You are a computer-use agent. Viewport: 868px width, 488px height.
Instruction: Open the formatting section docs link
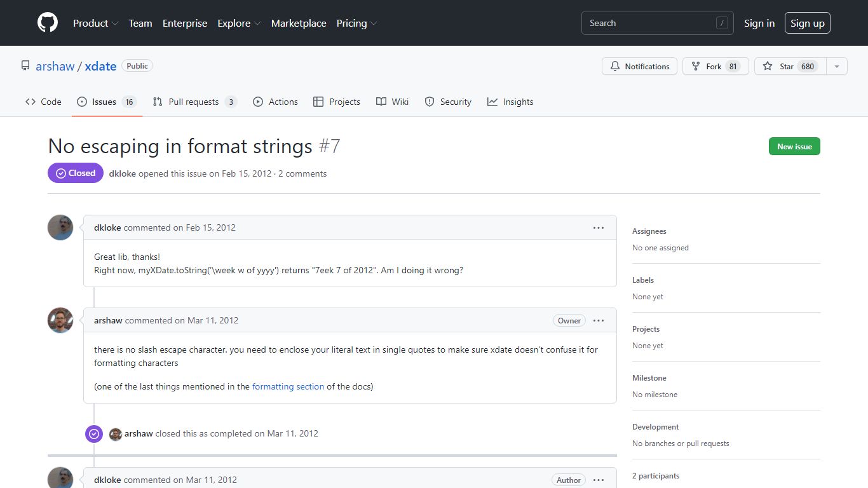tap(288, 386)
